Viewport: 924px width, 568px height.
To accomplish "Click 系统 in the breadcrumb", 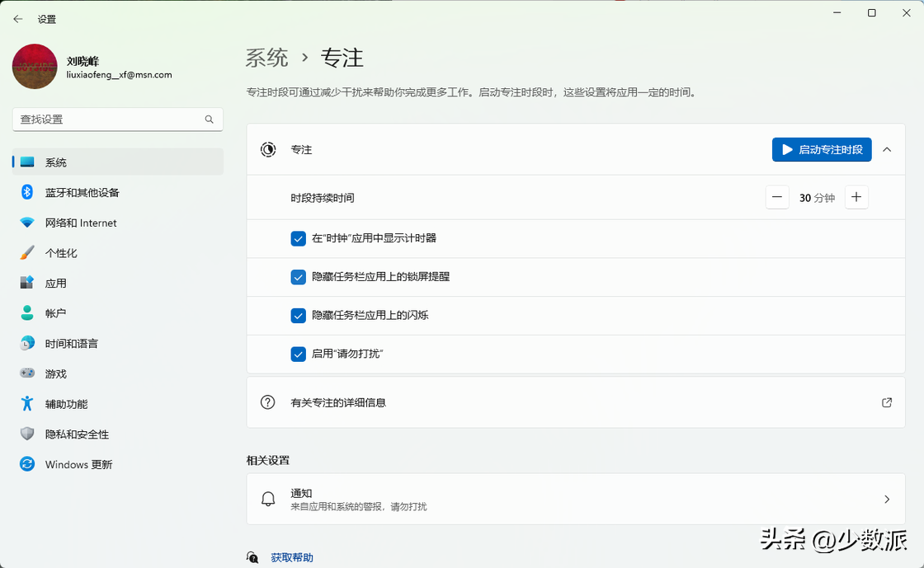I will click(x=267, y=58).
